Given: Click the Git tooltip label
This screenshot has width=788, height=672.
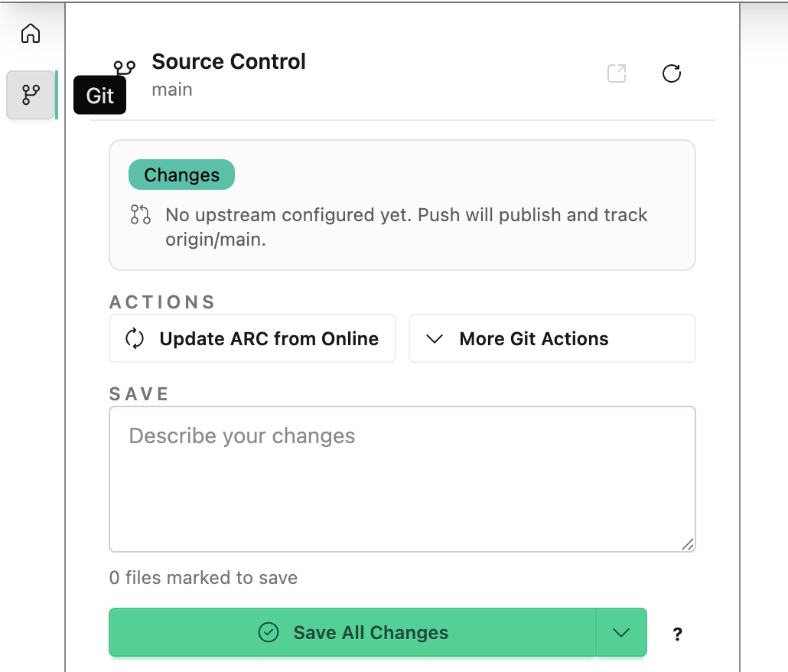Looking at the screenshot, I should [x=99, y=95].
